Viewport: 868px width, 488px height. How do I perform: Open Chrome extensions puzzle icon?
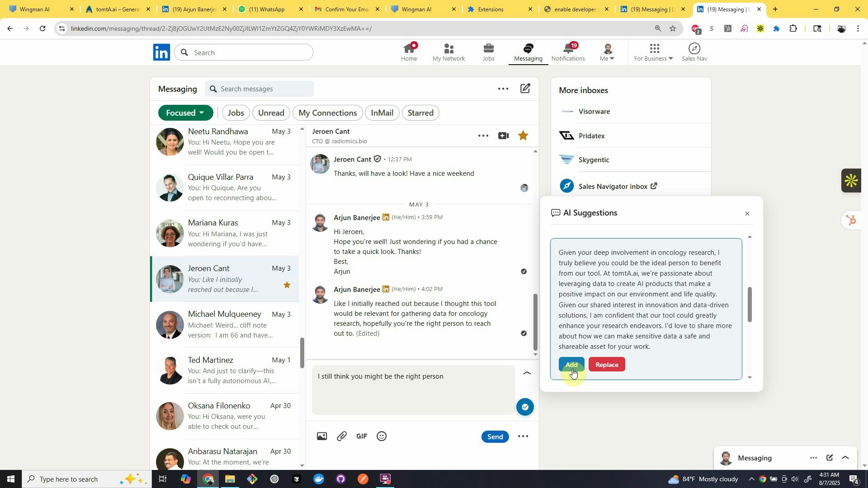coord(793,28)
